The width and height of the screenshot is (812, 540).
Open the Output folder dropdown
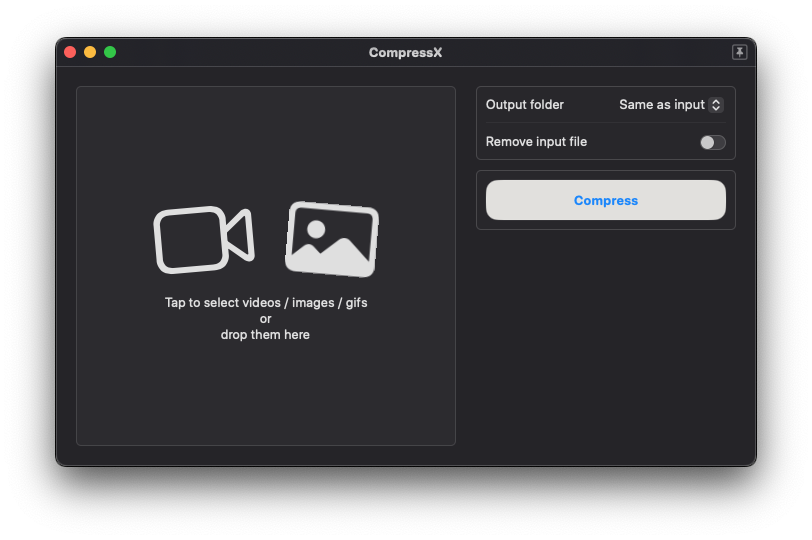coord(671,105)
